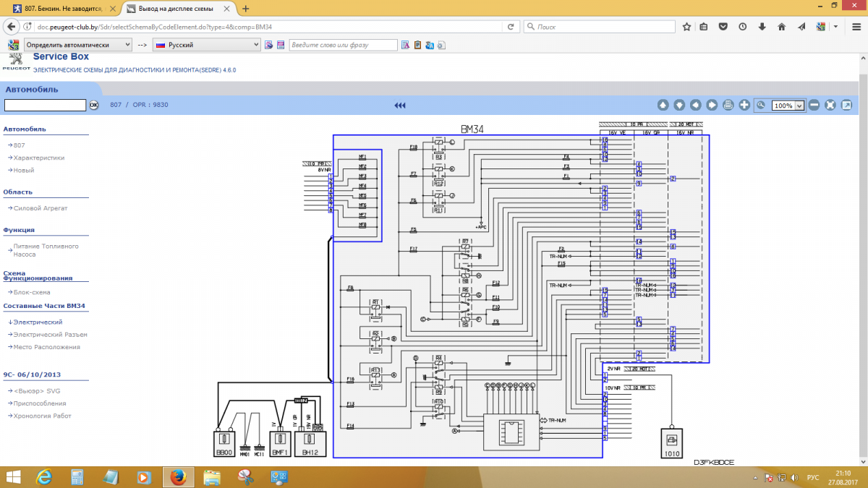Navigate schematic upward with arrow icon
This screenshot has width=868, height=488.
point(663,105)
